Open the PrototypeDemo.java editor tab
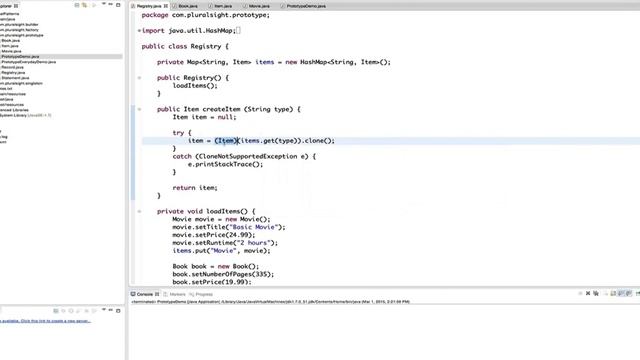The height and width of the screenshot is (360, 640). click(306, 6)
